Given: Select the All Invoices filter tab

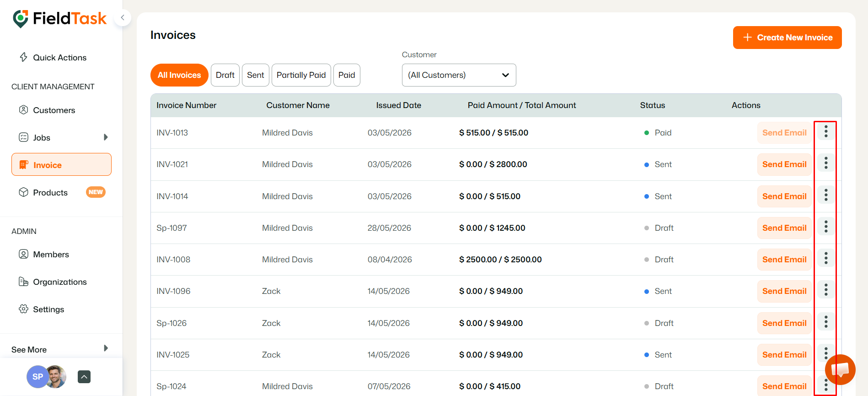Looking at the screenshot, I should (x=179, y=75).
